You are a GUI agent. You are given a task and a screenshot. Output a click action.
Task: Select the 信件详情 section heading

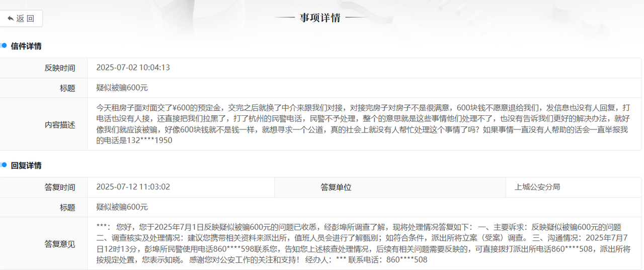coord(26,46)
